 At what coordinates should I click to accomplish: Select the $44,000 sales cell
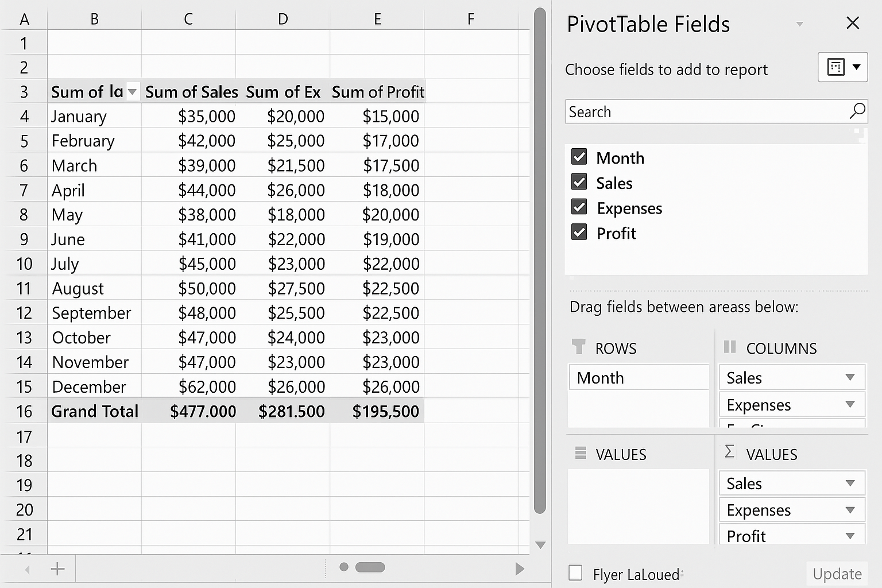[x=189, y=190]
